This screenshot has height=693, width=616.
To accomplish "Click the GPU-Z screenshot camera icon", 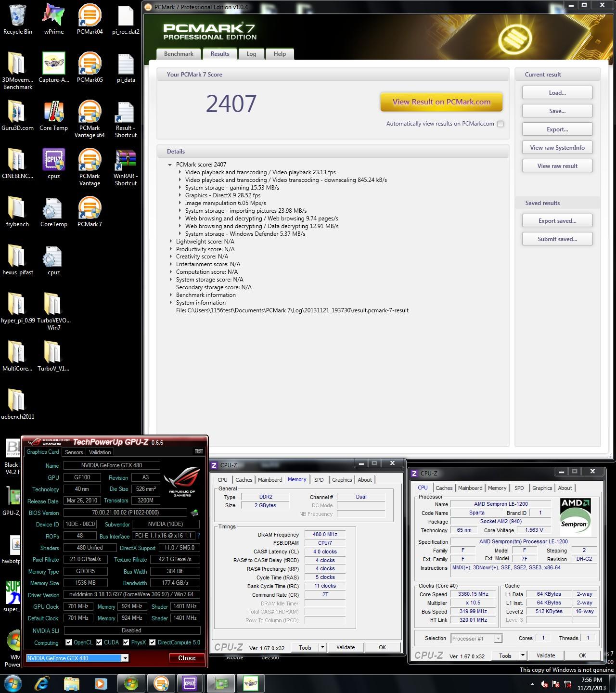I will [x=199, y=451].
